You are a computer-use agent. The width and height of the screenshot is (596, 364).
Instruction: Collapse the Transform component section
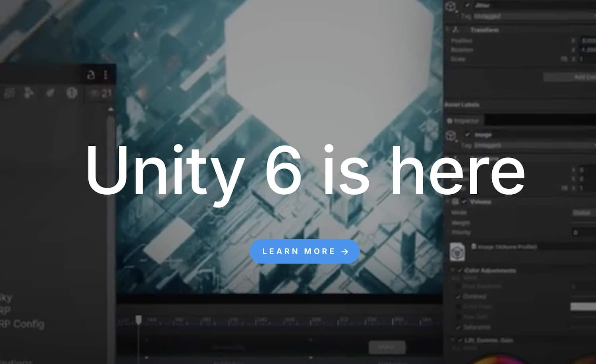click(448, 30)
